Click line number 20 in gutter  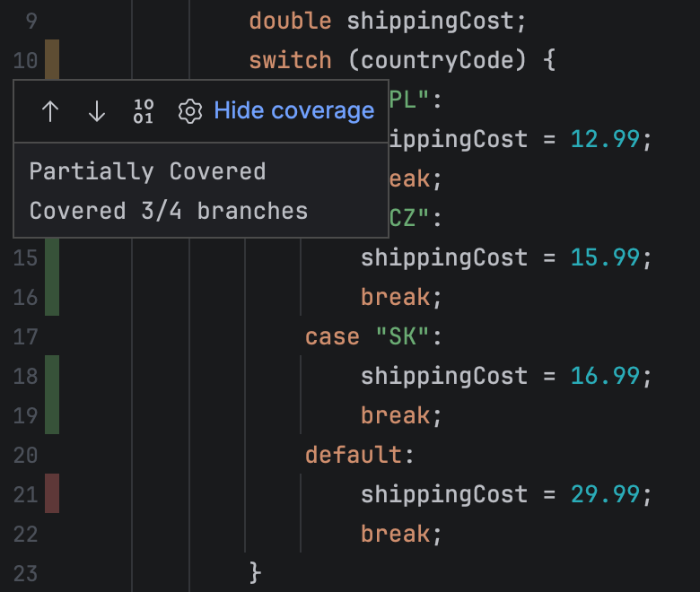pos(25,455)
